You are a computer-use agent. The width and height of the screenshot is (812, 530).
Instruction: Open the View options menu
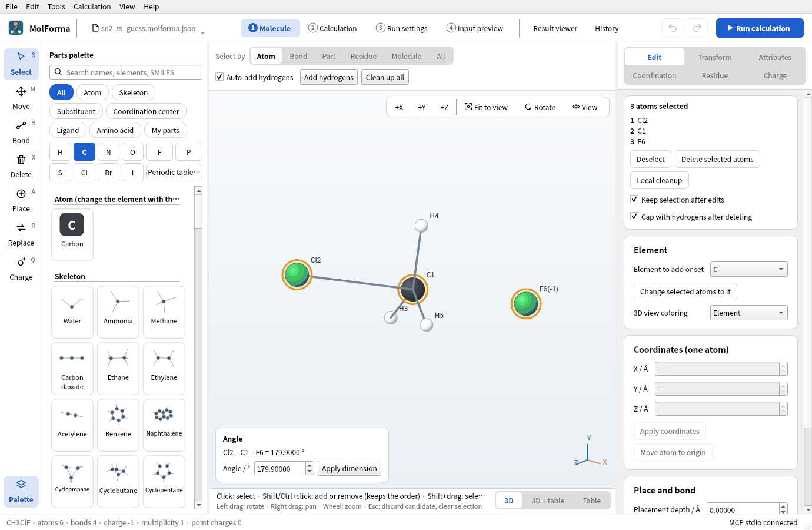pyautogui.click(x=584, y=107)
